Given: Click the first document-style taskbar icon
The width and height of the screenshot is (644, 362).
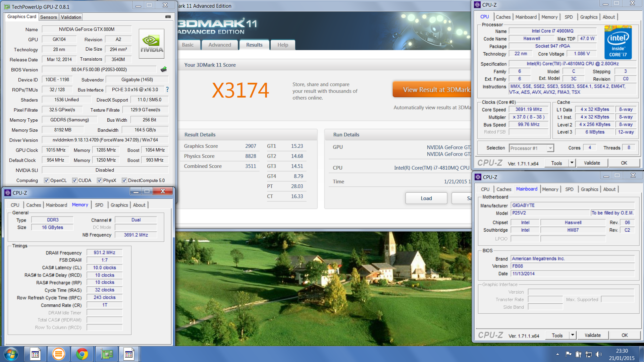Looking at the screenshot, I should coord(35,354).
